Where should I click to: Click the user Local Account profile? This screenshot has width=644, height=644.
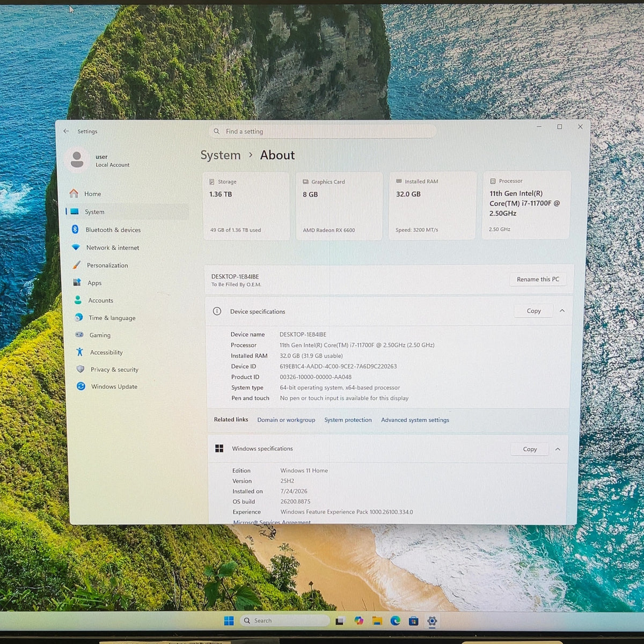coord(98,160)
